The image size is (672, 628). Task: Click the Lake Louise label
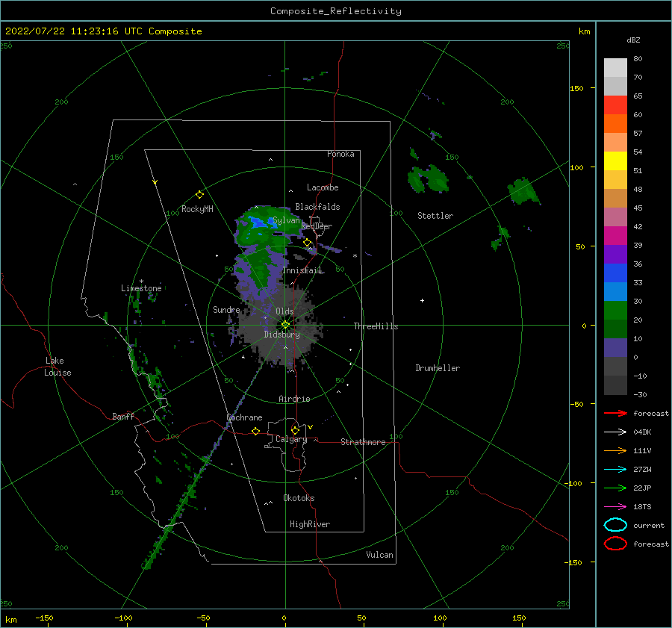pos(57,367)
